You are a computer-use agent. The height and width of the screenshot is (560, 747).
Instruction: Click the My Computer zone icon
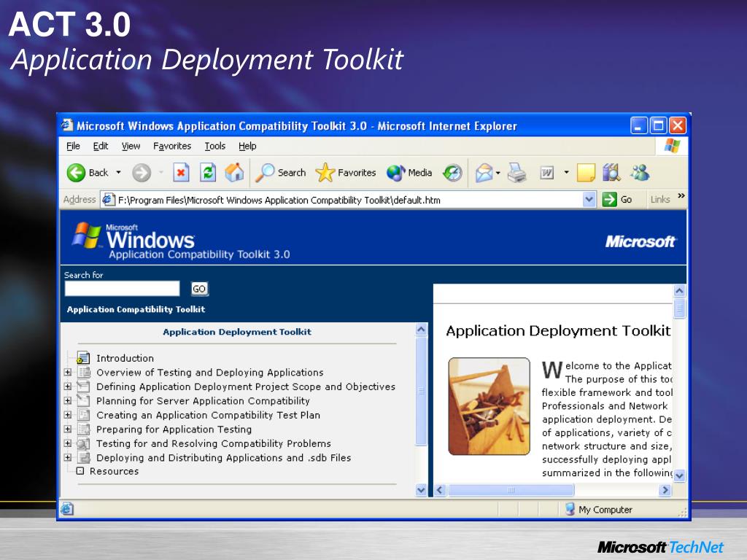click(x=570, y=509)
